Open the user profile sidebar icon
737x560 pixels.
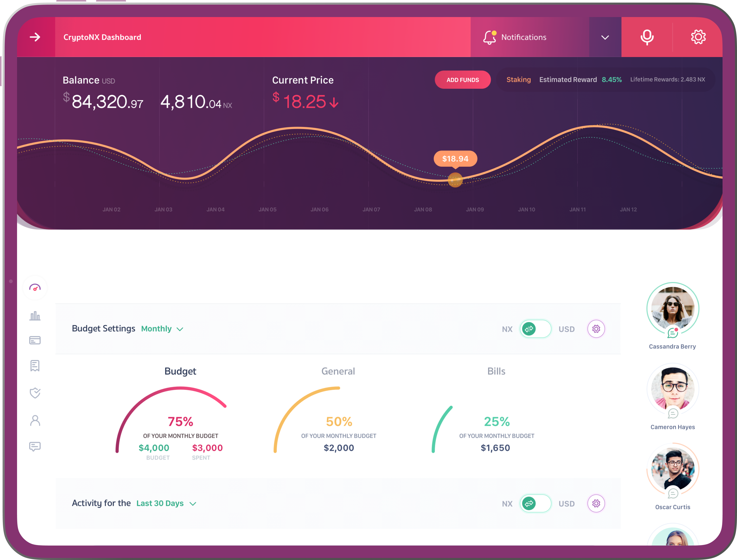click(x=35, y=421)
